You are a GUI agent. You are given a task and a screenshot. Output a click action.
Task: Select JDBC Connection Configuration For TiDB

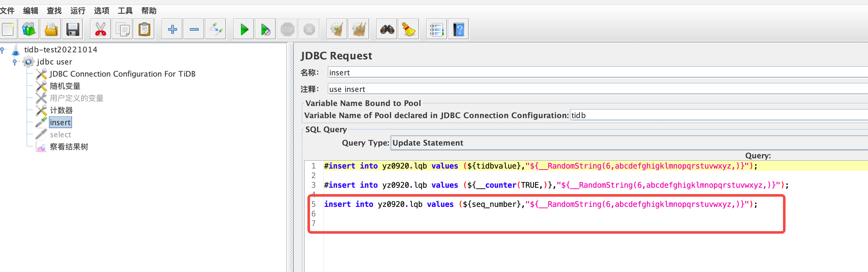click(122, 74)
